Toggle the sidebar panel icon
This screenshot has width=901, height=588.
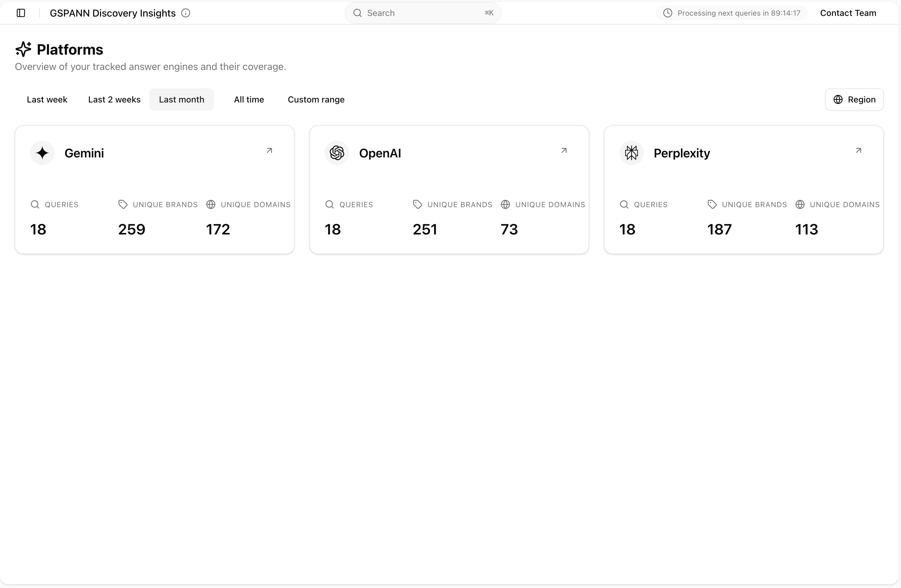click(x=21, y=13)
